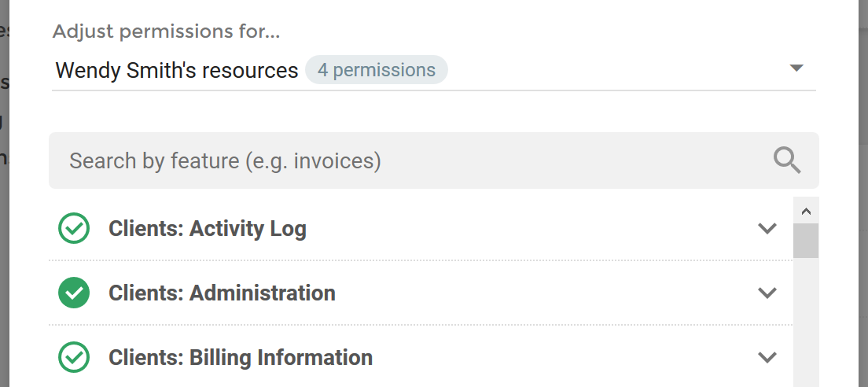Open the resources dropdown arrow
The height and width of the screenshot is (387, 868).
click(796, 68)
